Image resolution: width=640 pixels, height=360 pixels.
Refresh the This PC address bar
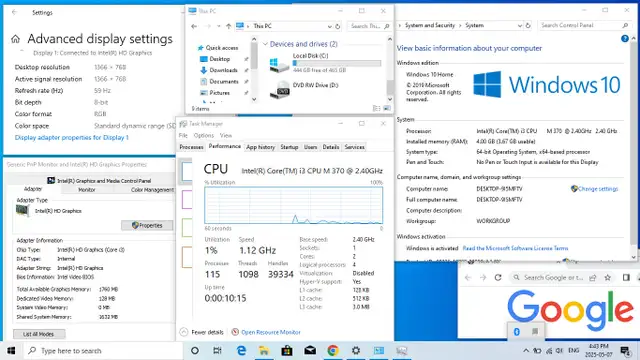coord(338,26)
